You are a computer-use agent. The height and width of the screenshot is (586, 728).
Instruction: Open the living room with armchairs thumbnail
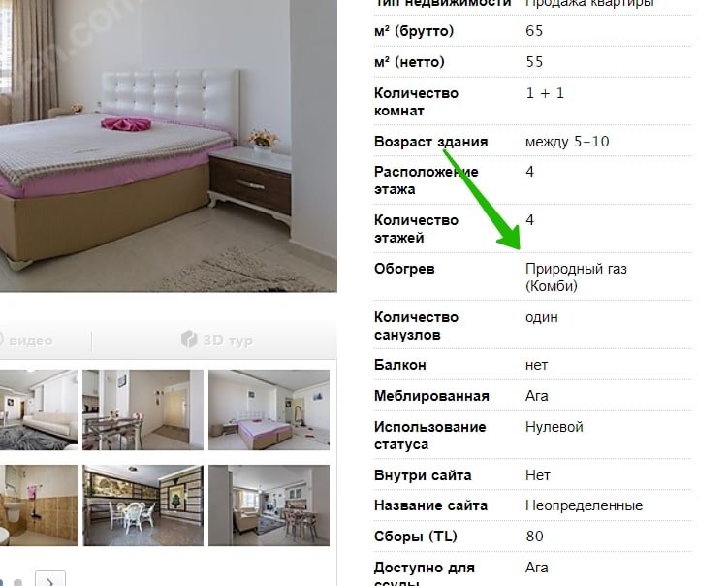[269, 505]
